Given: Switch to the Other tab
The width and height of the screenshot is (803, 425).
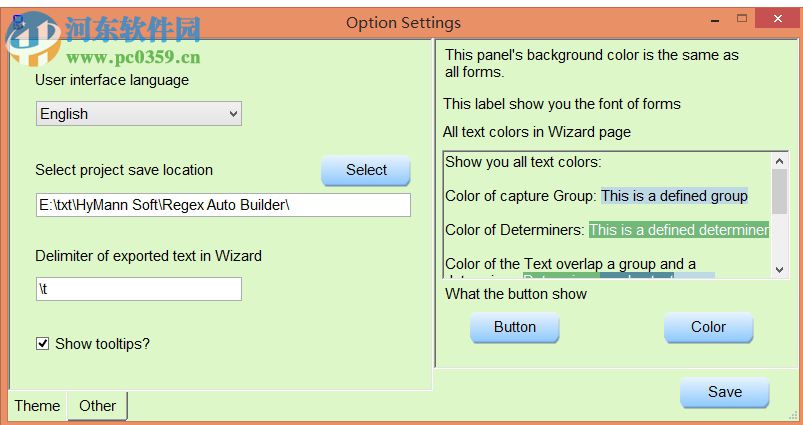Looking at the screenshot, I should [97, 406].
